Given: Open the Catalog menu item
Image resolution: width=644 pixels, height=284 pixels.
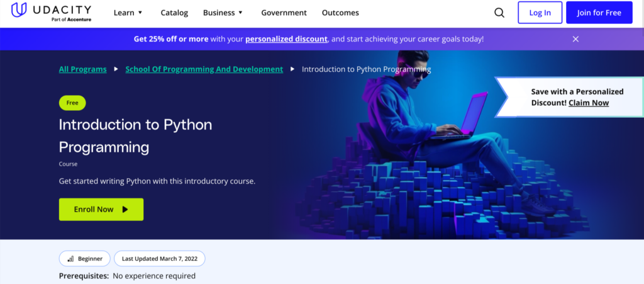Looking at the screenshot, I should point(174,13).
